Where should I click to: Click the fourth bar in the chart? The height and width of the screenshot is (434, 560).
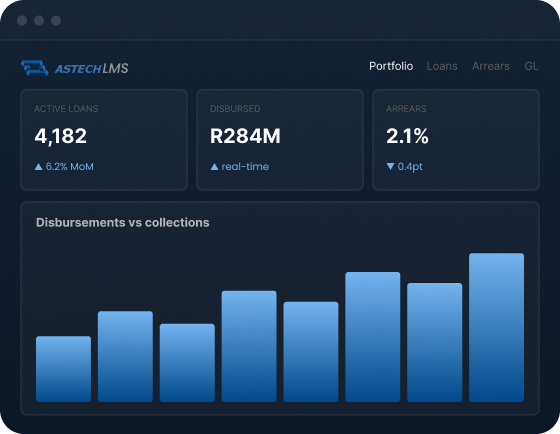click(249, 346)
